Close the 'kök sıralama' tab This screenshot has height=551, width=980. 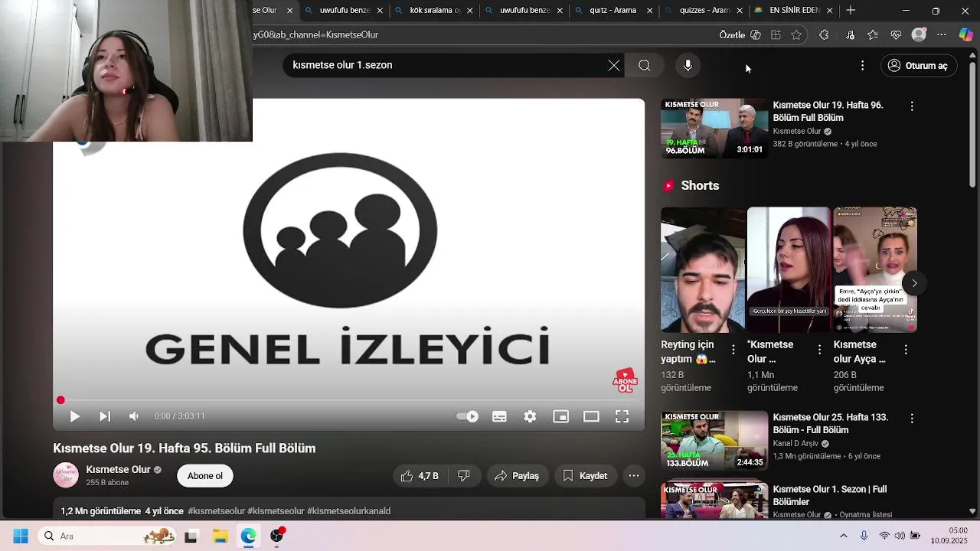coord(469,11)
